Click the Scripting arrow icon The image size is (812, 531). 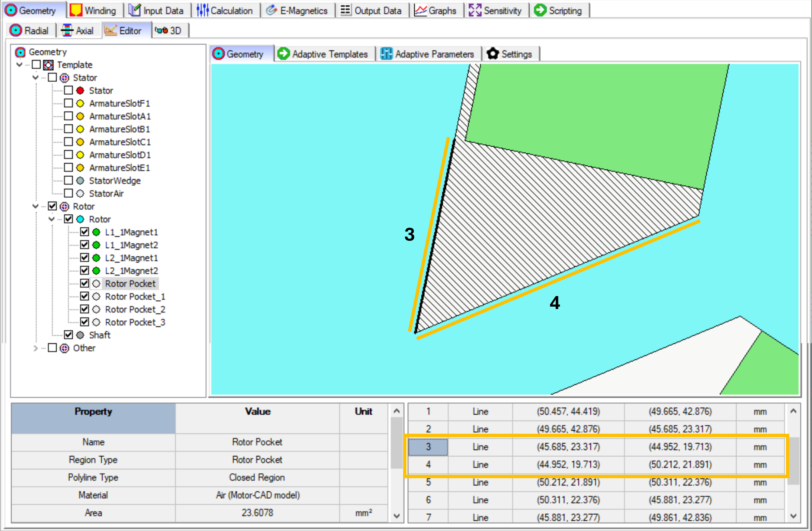point(540,10)
